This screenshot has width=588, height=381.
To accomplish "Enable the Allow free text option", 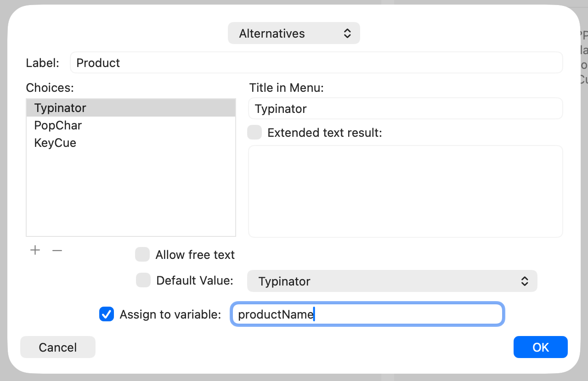I will coord(142,254).
